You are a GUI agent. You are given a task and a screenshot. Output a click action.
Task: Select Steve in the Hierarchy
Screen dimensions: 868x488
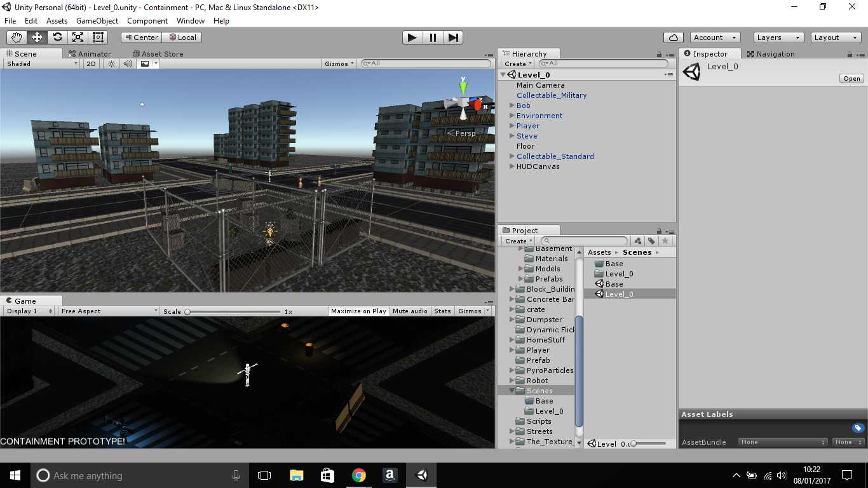click(x=527, y=136)
